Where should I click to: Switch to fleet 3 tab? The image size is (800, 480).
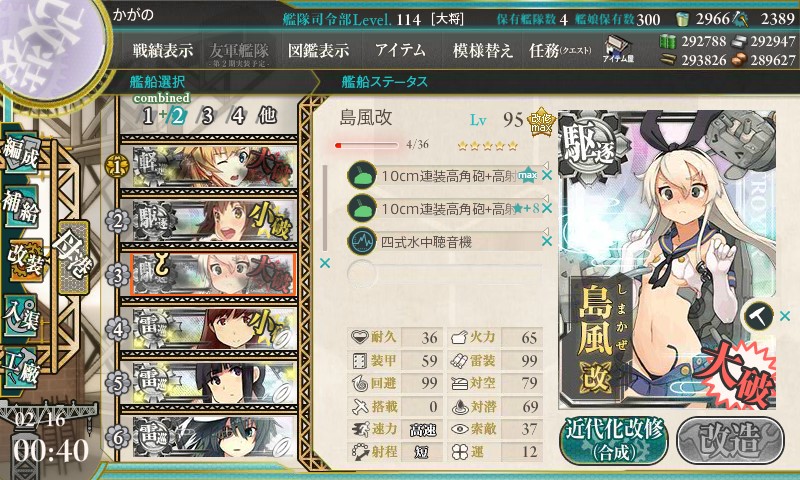[207, 116]
